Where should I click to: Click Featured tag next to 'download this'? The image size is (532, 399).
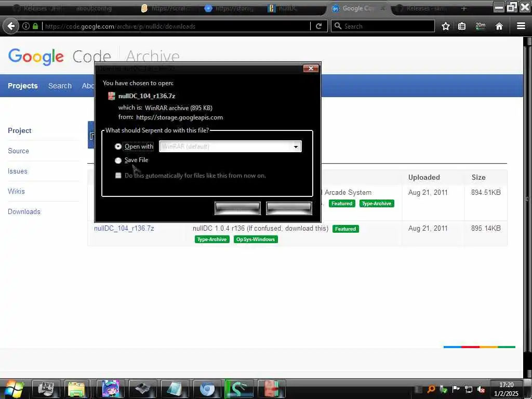[345, 229]
